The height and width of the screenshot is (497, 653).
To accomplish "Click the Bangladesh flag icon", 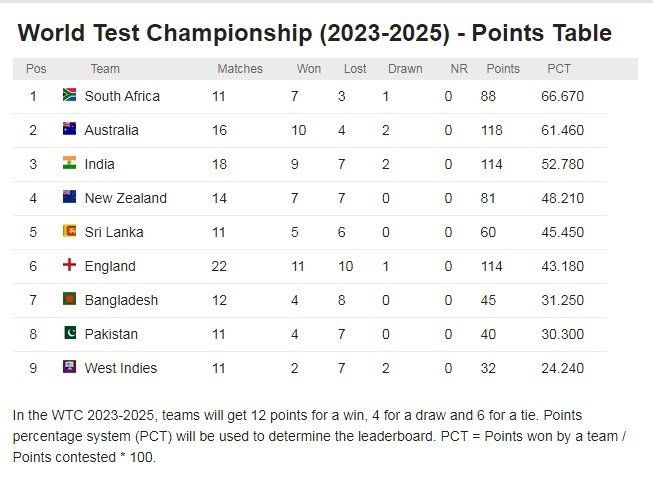I will tap(69, 299).
